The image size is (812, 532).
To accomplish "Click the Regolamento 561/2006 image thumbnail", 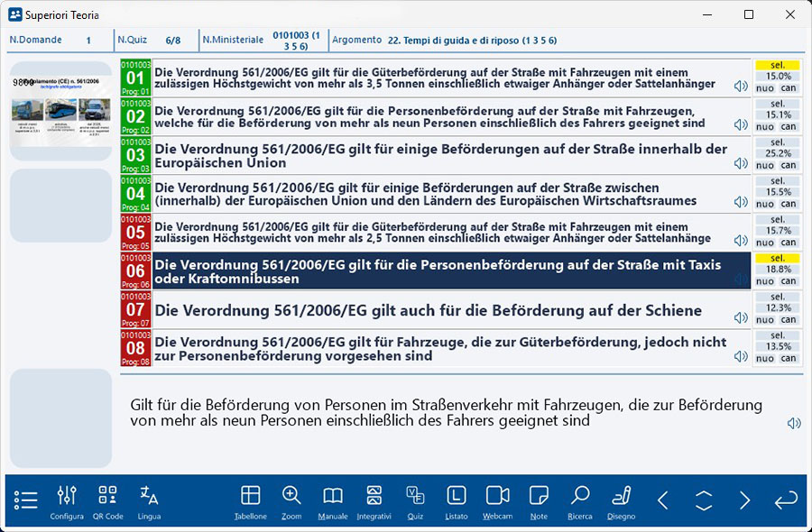I will point(60,111).
